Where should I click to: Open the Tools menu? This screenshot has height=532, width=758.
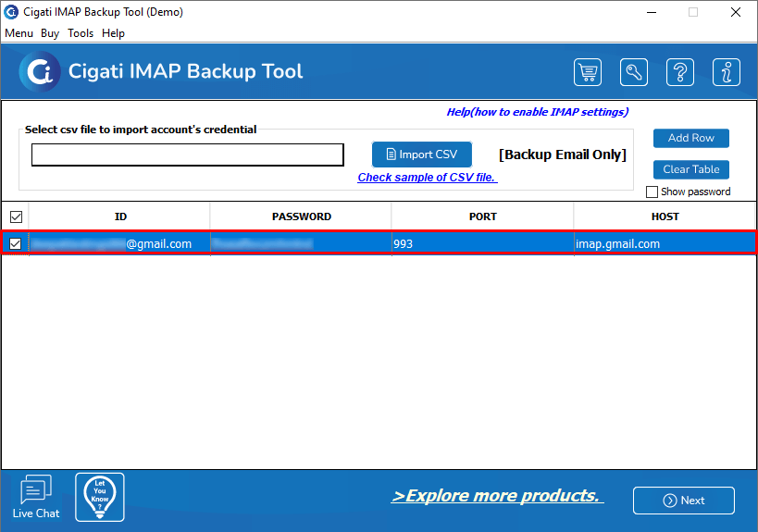[81, 33]
